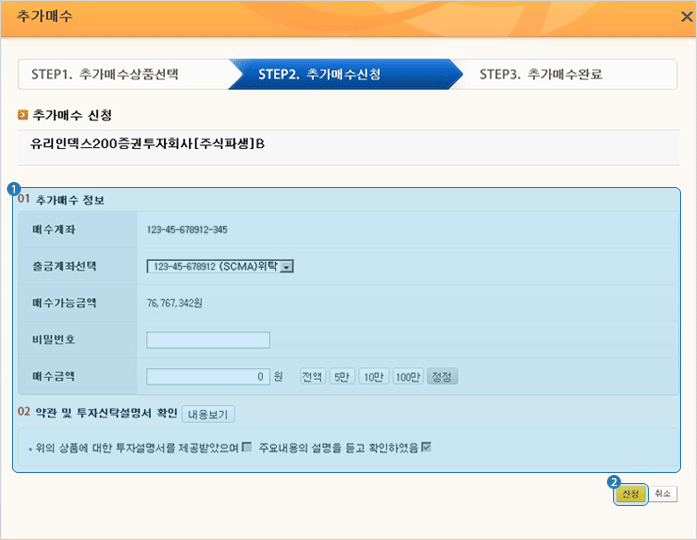
Task: Click the 정정 correction button
Action: [442, 377]
